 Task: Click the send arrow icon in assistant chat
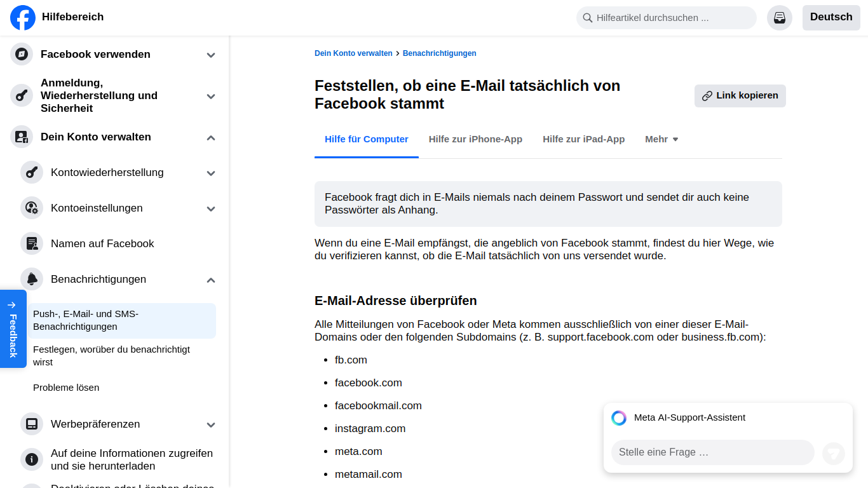click(834, 453)
